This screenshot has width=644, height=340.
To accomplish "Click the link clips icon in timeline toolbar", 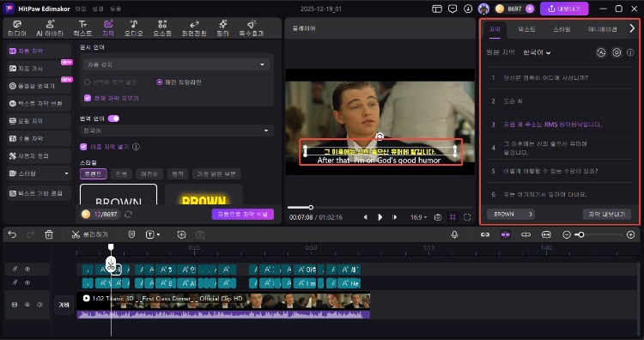I will pos(485,234).
